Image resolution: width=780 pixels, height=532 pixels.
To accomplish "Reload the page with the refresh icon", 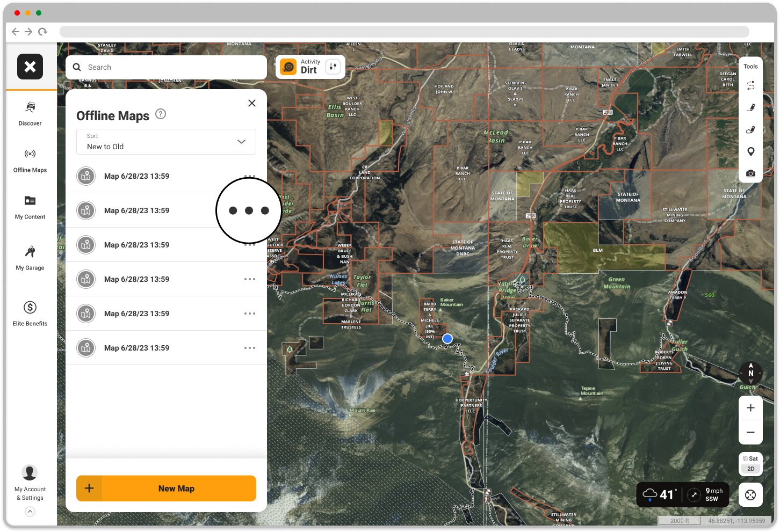I will coord(42,32).
